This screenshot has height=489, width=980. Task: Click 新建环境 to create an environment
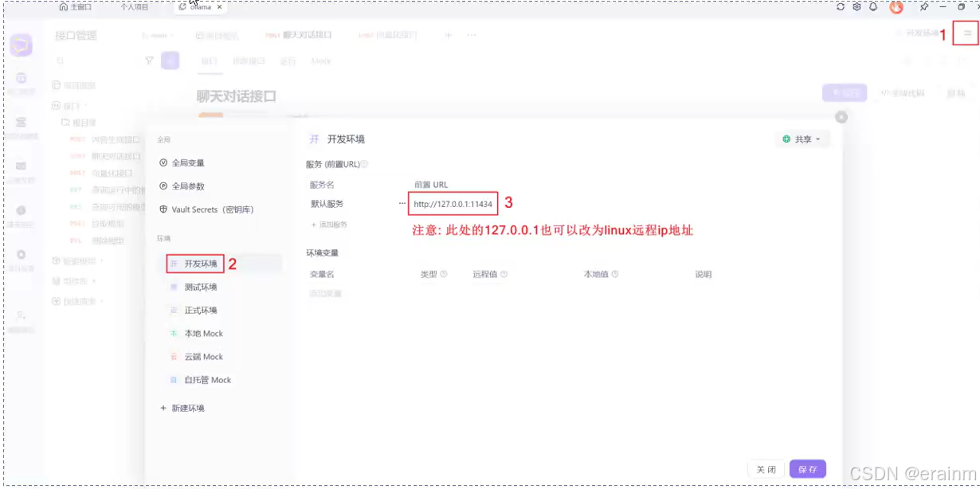tap(185, 408)
